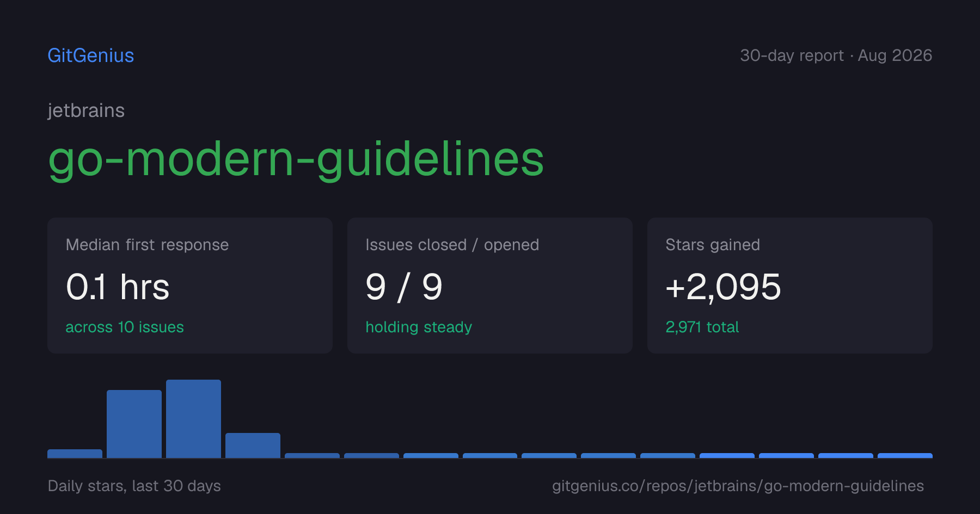
Task: Open the jetbrains owner name
Action: coord(86,110)
